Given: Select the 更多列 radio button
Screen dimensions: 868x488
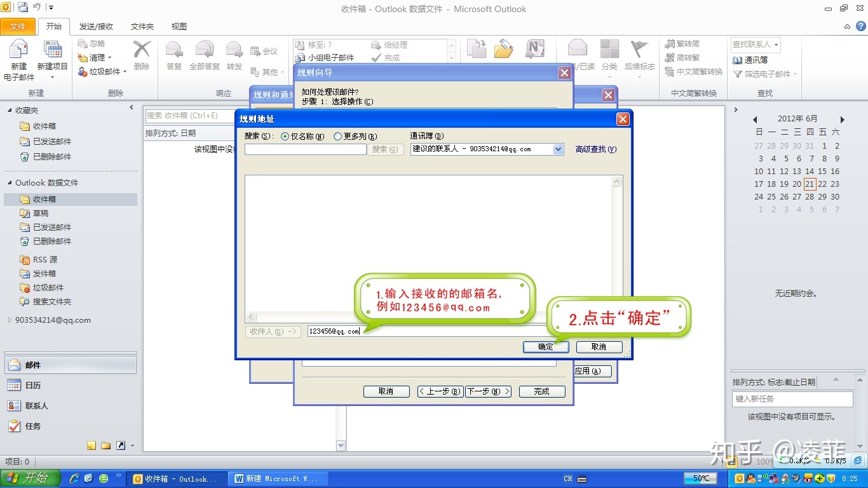Looking at the screenshot, I should coord(337,137).
